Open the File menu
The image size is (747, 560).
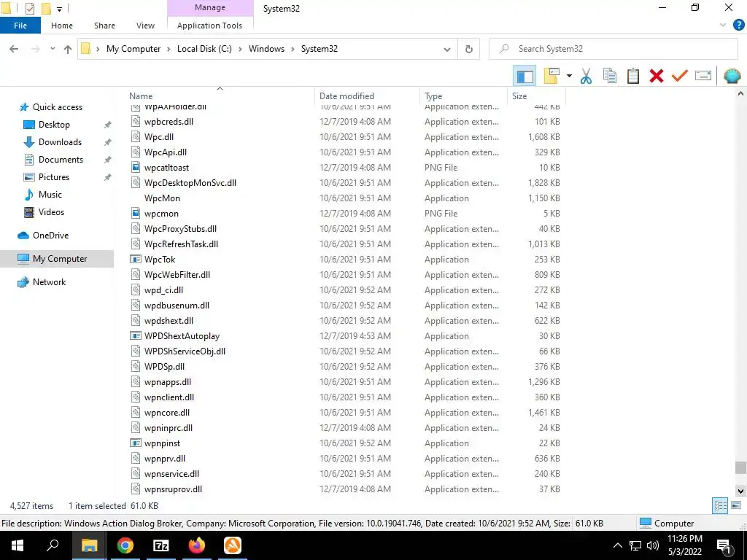point(20,26)
